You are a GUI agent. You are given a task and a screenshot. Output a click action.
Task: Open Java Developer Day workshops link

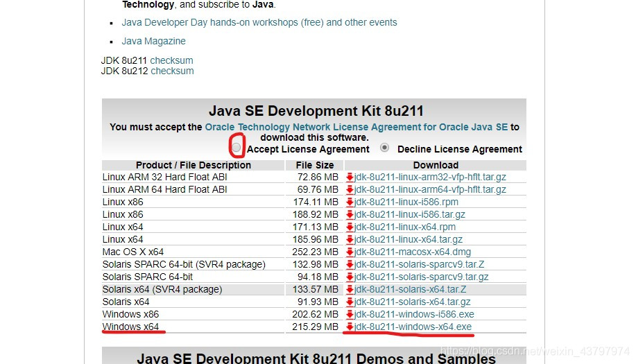click(x=259, y=22)
